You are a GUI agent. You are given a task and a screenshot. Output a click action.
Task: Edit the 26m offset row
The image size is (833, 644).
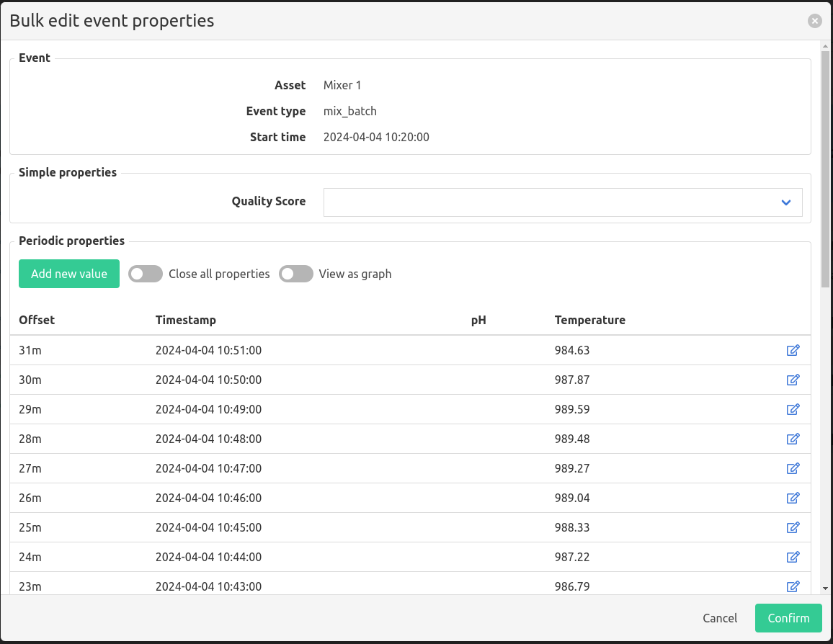793,498
